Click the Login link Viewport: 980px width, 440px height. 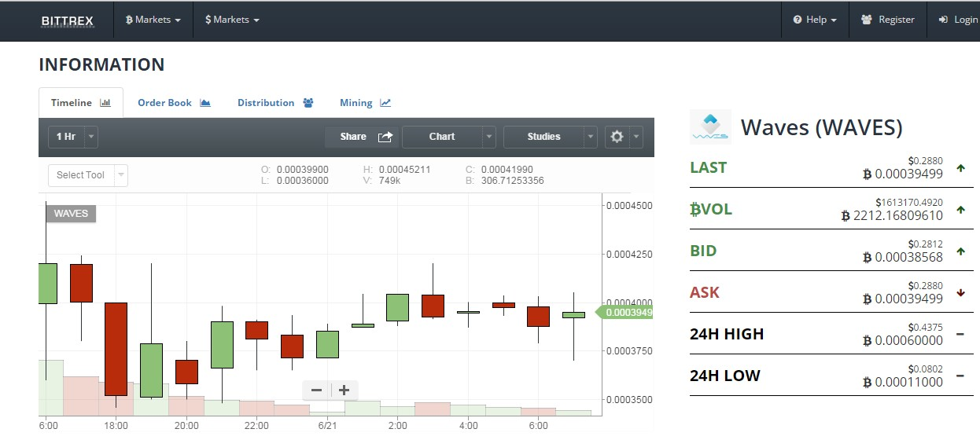pyautogui.click(x=958, y=20)
